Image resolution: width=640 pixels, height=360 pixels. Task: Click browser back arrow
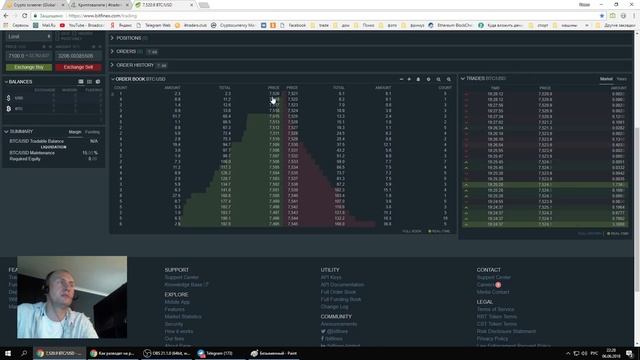tap(6, 16)
